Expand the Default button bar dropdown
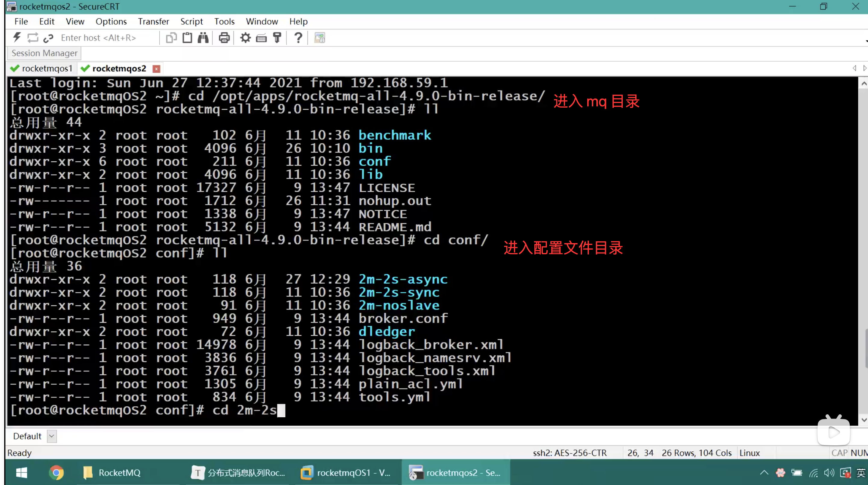The height and width of the screenshot is (485, 868). pos(52,436)
